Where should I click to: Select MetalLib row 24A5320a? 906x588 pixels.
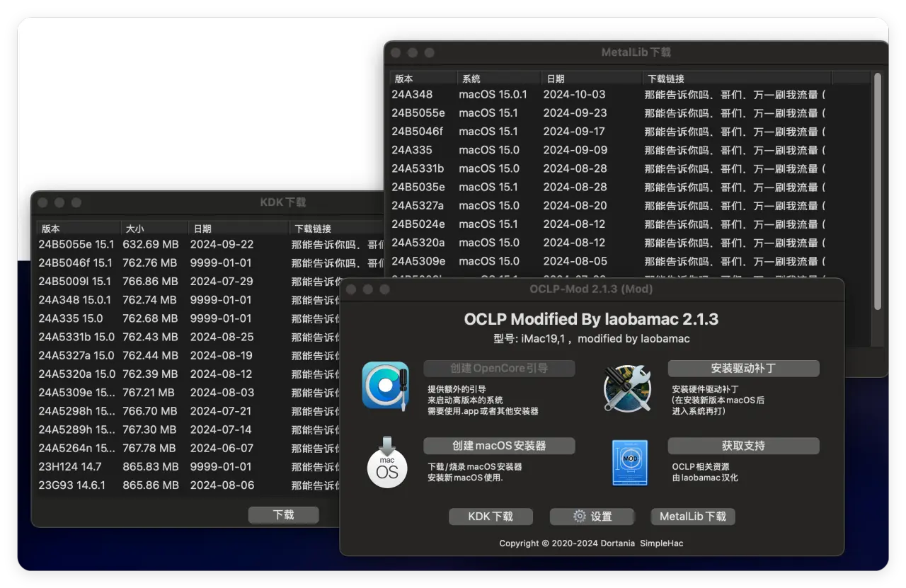631,242
